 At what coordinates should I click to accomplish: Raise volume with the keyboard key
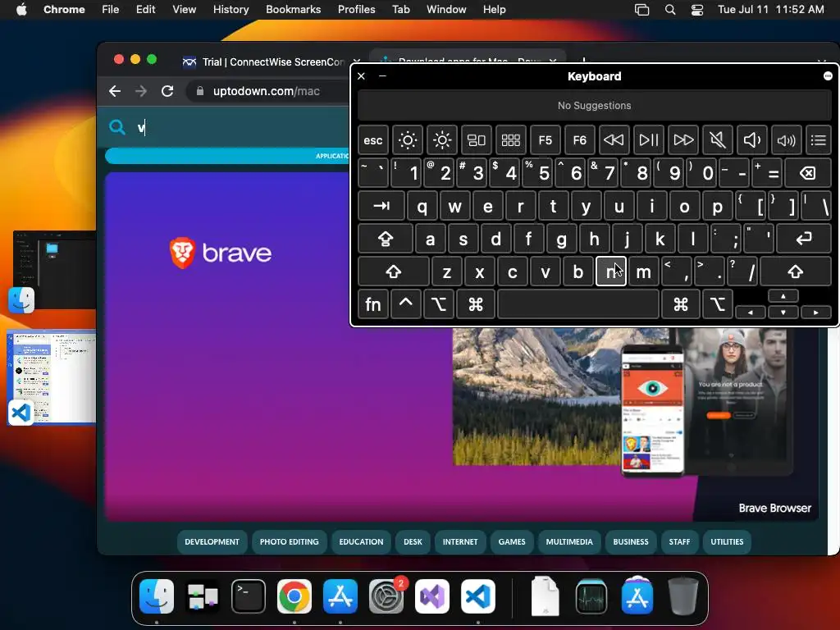[x=786, y=140]
